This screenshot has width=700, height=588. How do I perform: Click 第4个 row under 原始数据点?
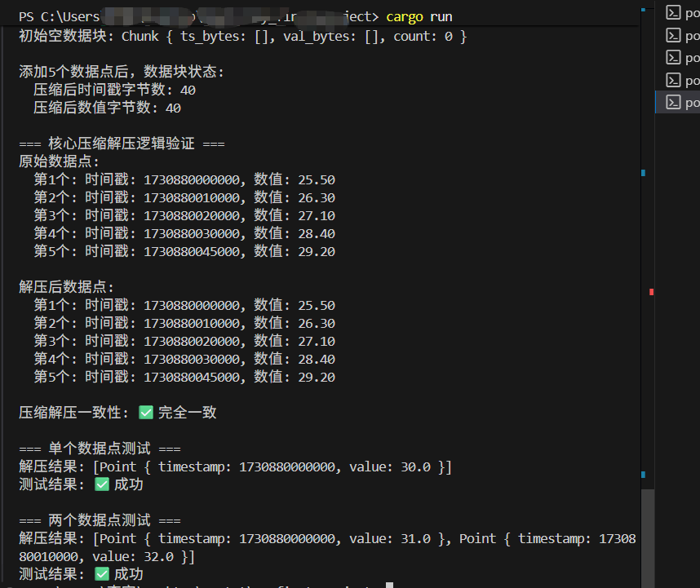[184, 233]
